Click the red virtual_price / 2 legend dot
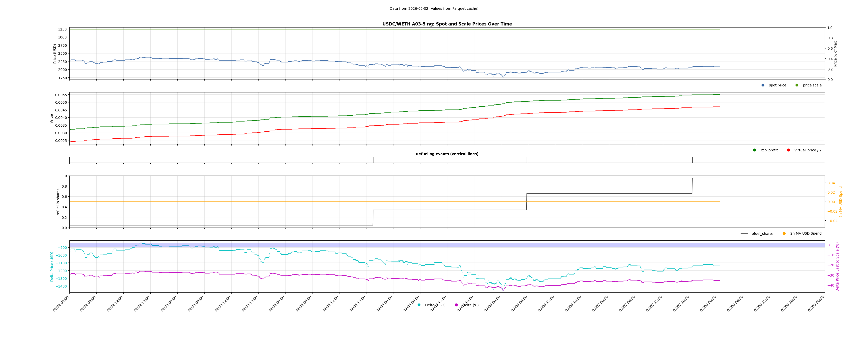Viewport: 868px width, 344px height. [x=789, y=150]
